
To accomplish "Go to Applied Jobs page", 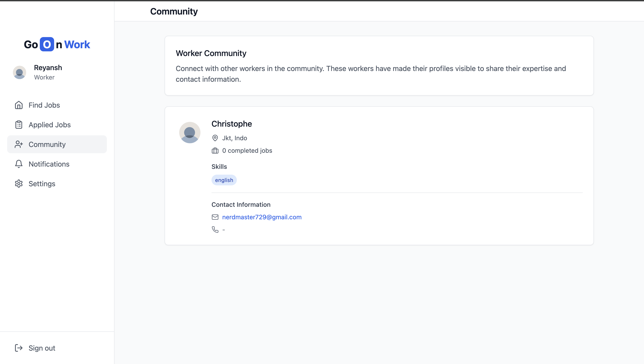I will [x=50, y=125].
